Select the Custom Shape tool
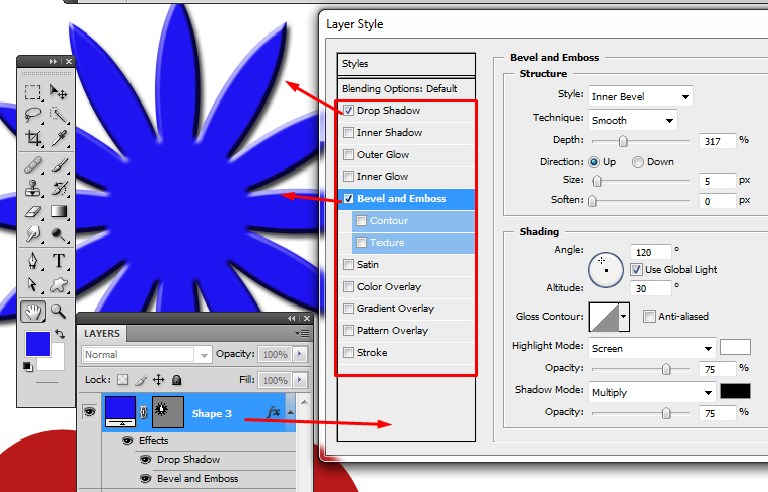The image size is (768, 492). pos(59,285)
